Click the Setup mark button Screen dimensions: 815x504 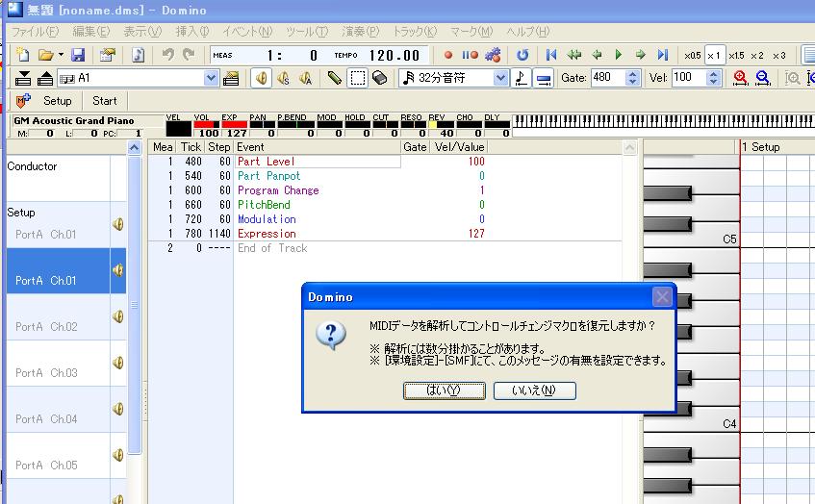pyautogui.click(x=57, y=101)
